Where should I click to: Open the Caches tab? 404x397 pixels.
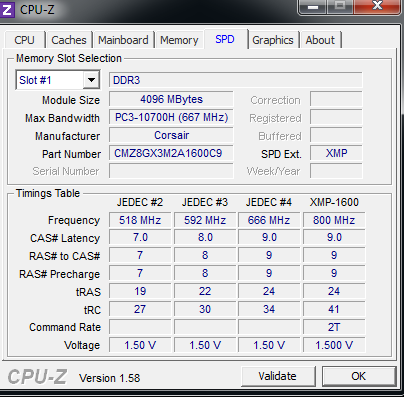pyautogui.click(x=69, y=40)
